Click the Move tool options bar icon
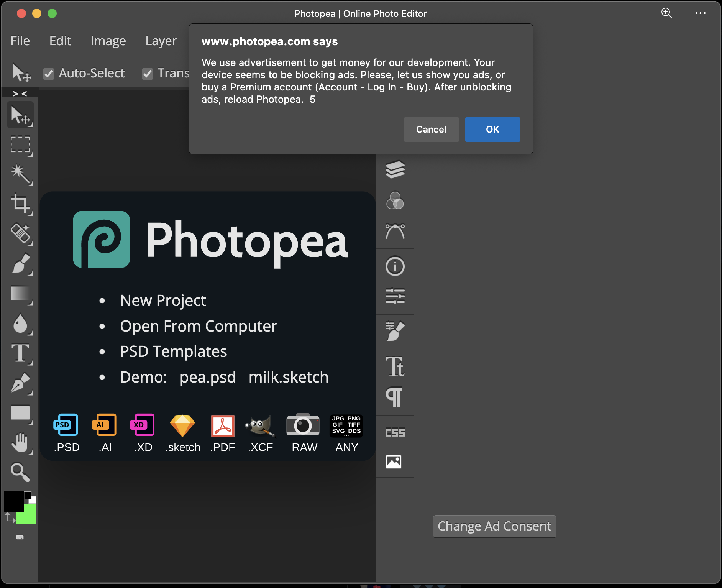722x588 pixels. 21,73
